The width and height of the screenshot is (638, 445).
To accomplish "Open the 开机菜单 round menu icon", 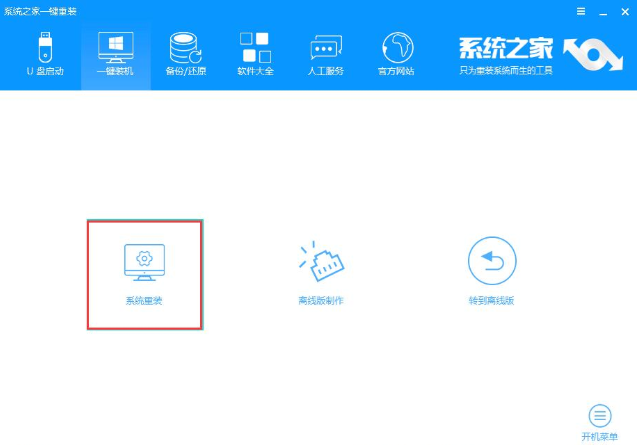I will pyautogui.click(x=600, y=416).
